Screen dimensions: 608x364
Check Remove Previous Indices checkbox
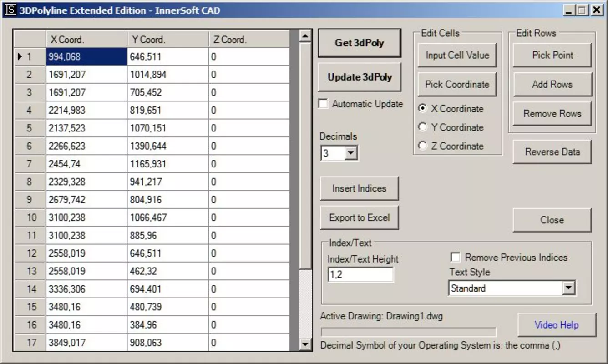pos(455,258)
